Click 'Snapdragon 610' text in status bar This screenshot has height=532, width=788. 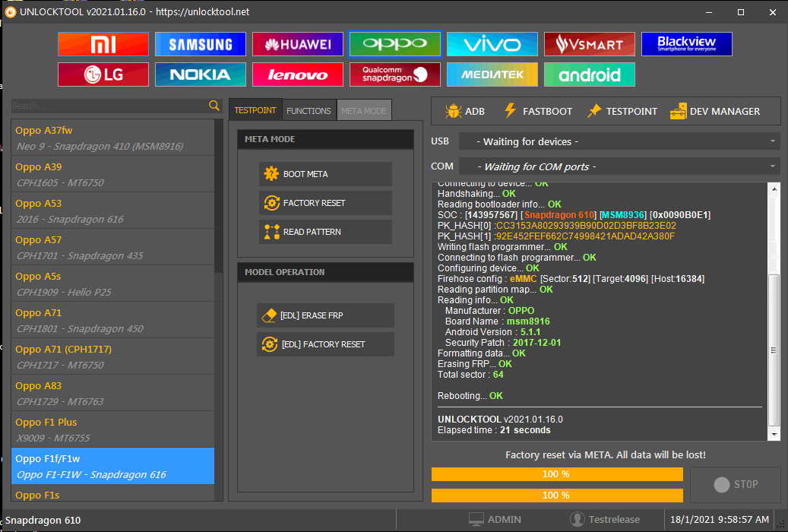43,520
